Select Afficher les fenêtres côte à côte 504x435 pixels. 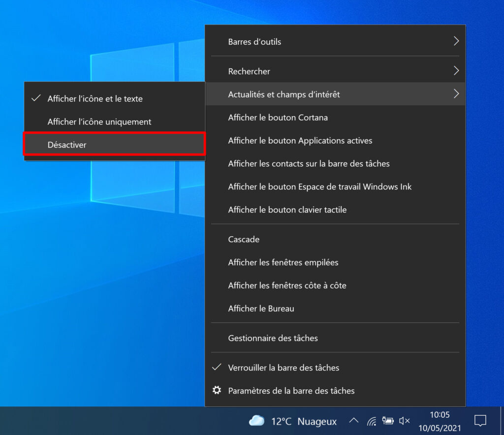click(335, 285)
